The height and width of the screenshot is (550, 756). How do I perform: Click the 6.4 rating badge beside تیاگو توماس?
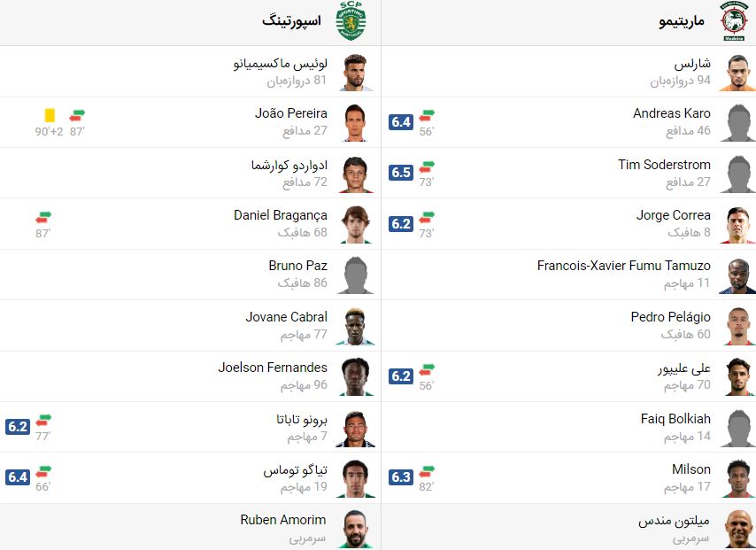point(18,477)
